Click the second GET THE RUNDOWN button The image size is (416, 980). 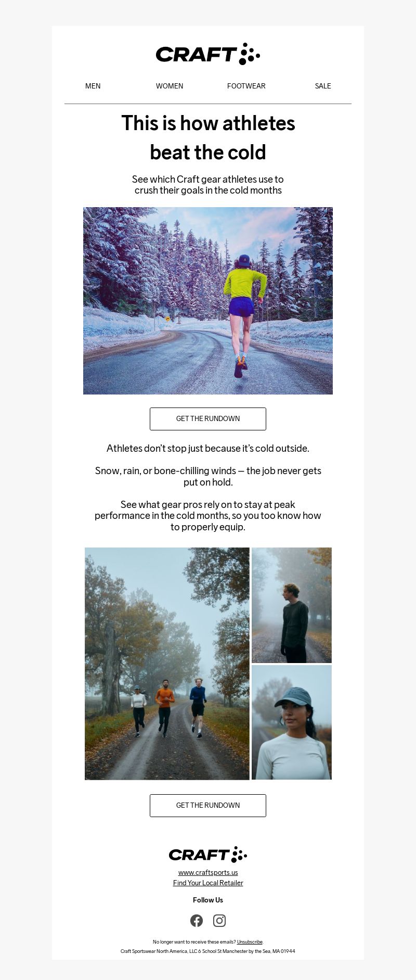208,806
